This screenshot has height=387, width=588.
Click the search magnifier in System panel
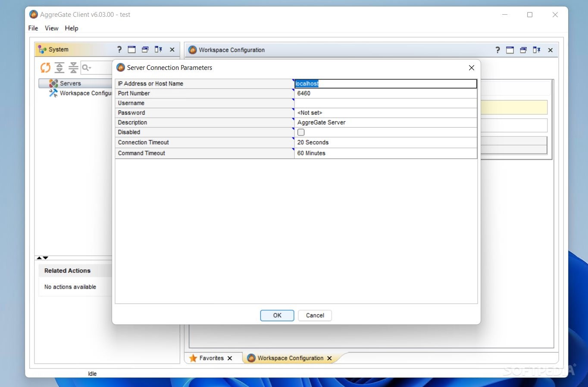tap(86, 68)
